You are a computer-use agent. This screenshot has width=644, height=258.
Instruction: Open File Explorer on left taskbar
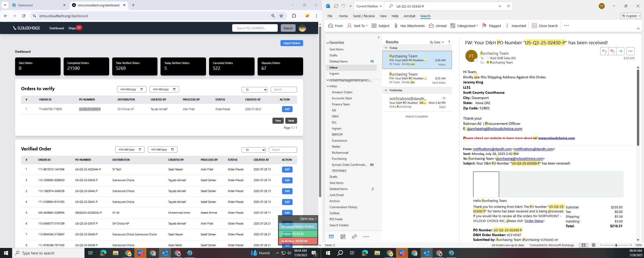pyautogui.click(x=115, y=253)
